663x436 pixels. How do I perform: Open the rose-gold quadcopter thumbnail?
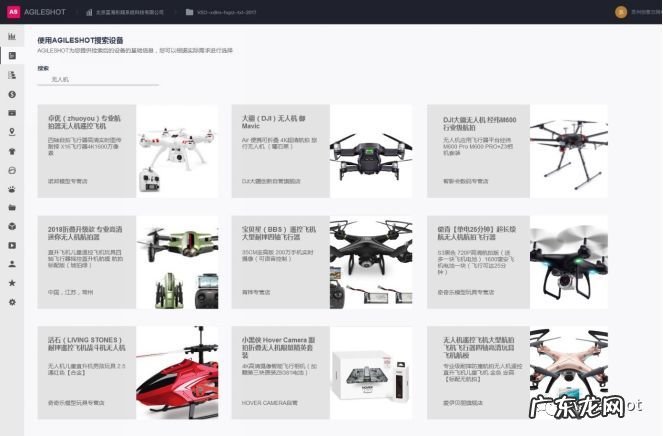coord(569,373)
